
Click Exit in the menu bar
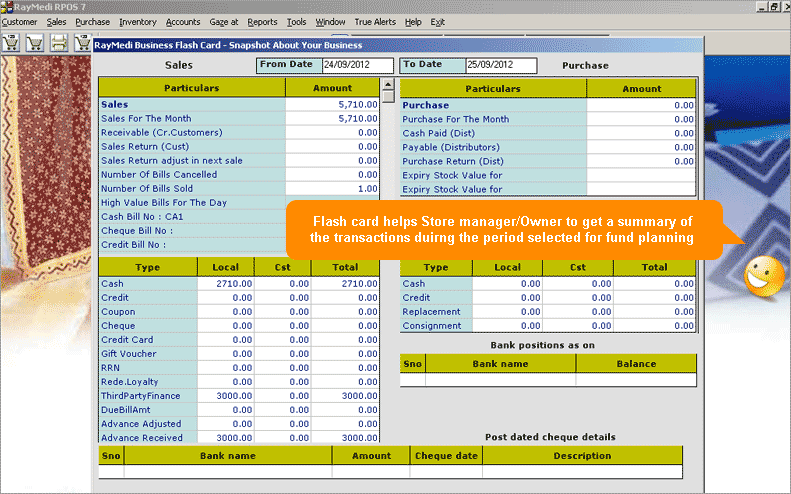(x=438, y=21)
